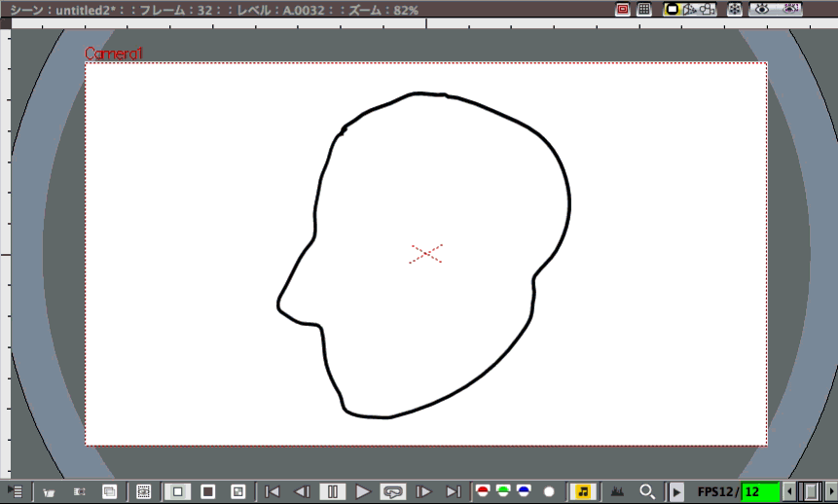838x504 pixels.
Task: Click the green FPS value field
Action: (761, 492)
